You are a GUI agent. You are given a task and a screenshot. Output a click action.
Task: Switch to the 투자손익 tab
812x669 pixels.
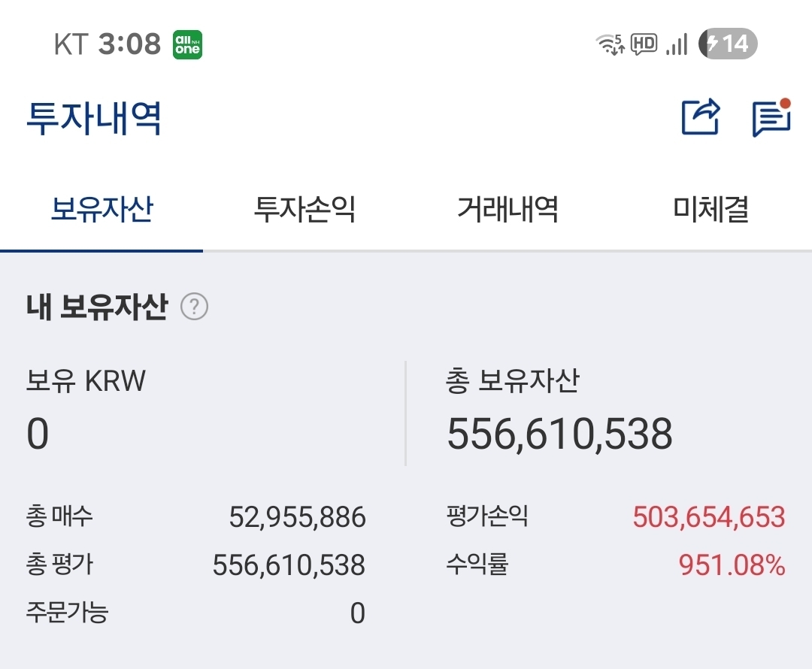click(x=304, y=210)
